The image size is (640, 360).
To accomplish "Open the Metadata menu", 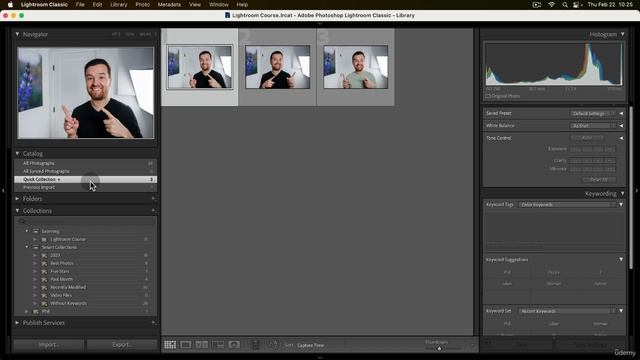I will [169, 5].
